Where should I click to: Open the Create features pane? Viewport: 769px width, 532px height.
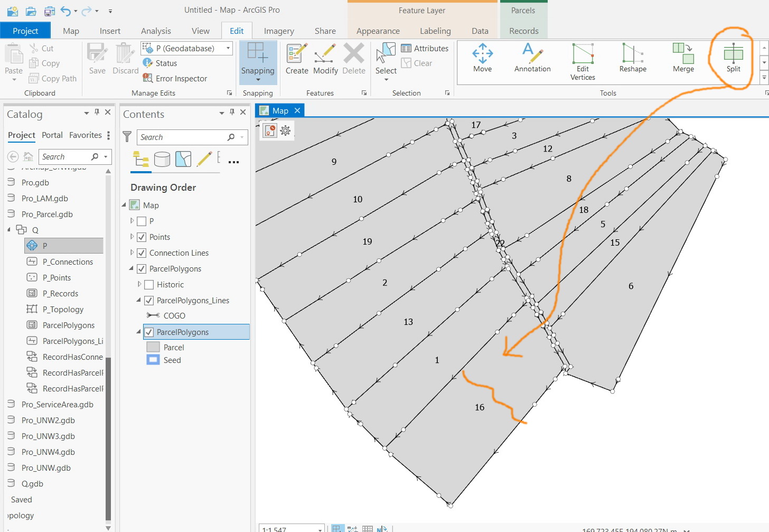click(x=297, y=59)
